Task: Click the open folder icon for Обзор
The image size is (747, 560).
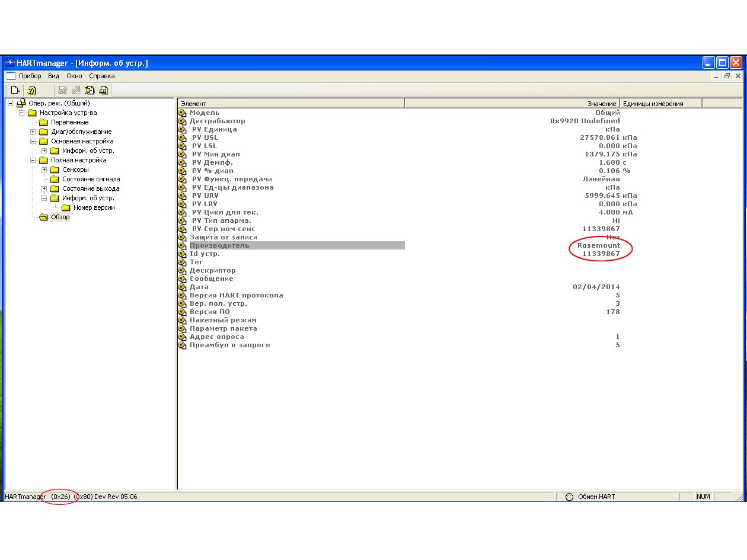Action: pyautogui.click(x=43, y=217)
